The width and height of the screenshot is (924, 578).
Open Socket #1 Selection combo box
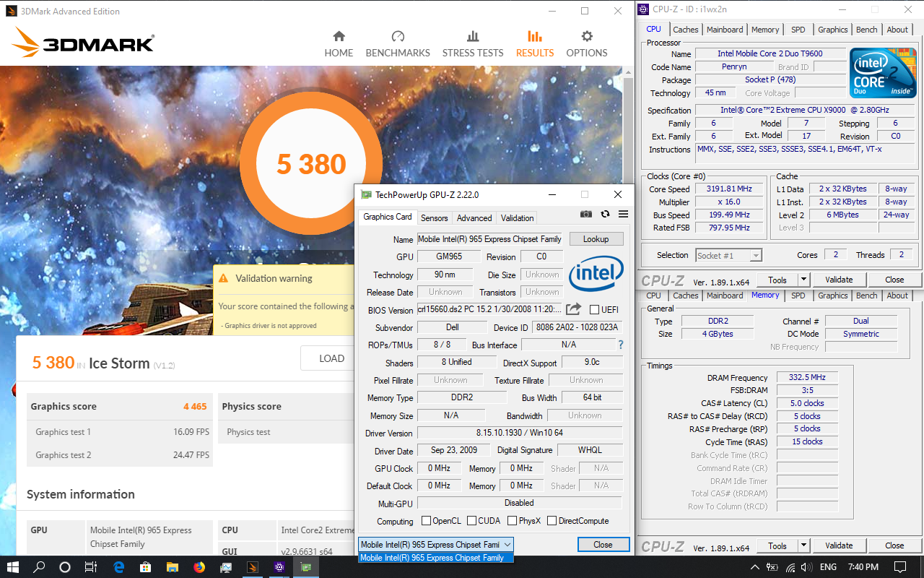[728, 255]
